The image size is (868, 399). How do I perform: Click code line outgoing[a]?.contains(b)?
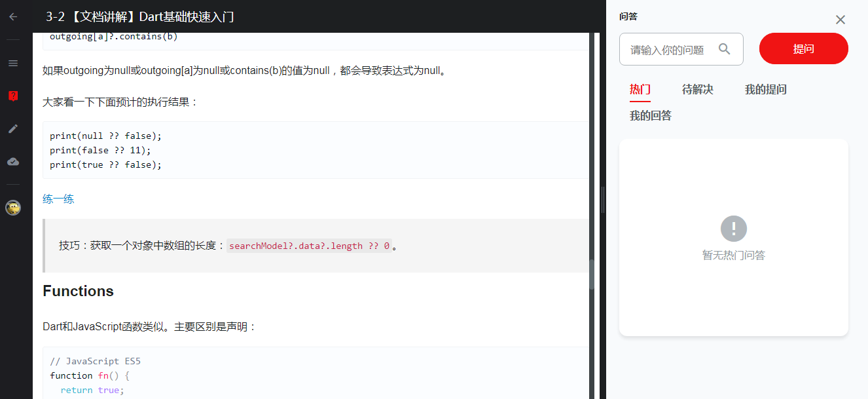113,36
